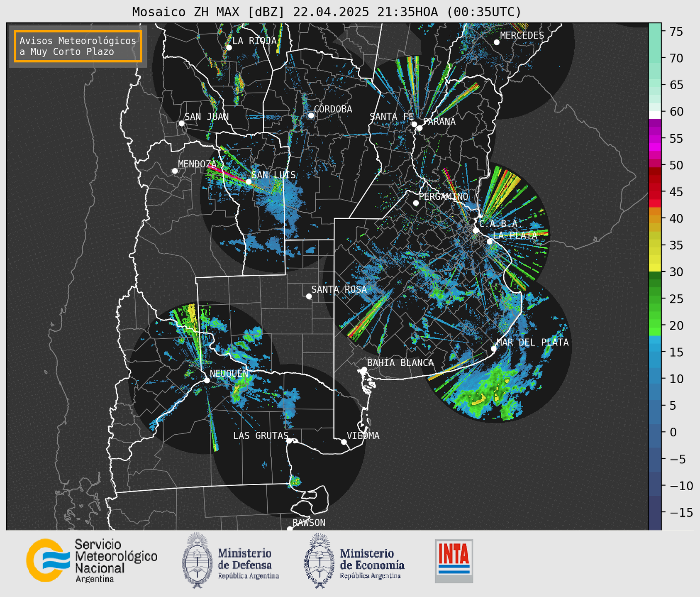Click the LA PLATA map label

click(515, 235)
